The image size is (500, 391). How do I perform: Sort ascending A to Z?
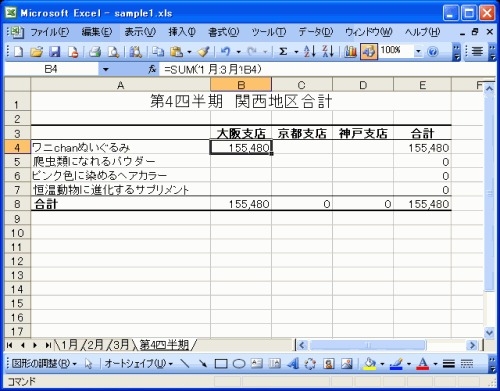[310, 52]
